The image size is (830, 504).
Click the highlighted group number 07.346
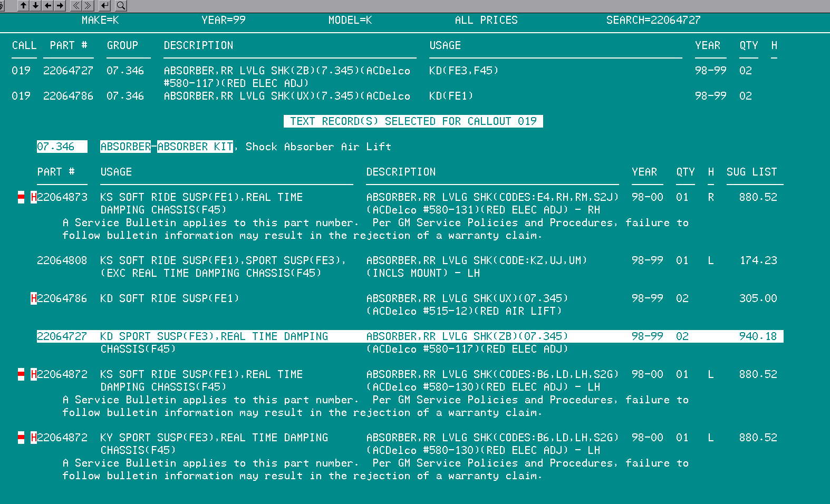(x=61, y=147)
